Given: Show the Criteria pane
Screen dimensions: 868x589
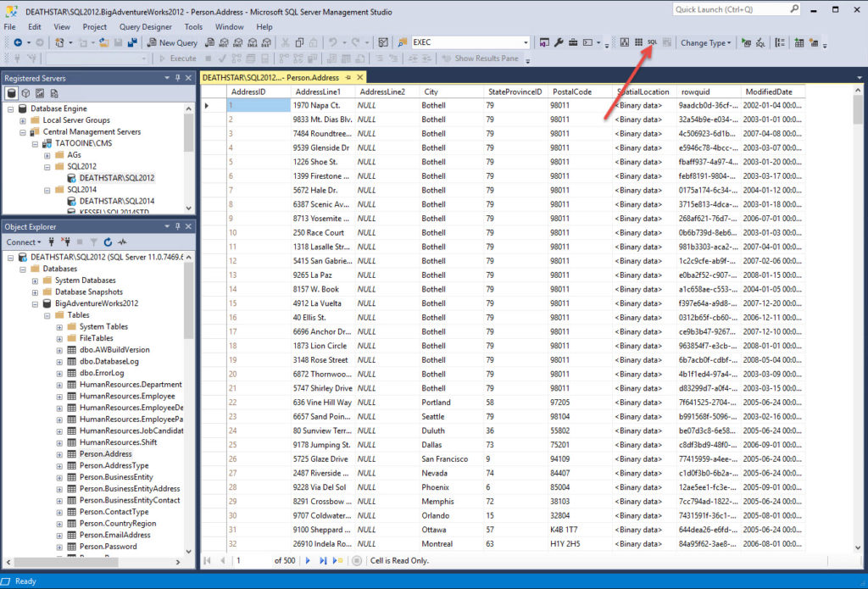Looking at the screenshot, I should pos(638,41).
